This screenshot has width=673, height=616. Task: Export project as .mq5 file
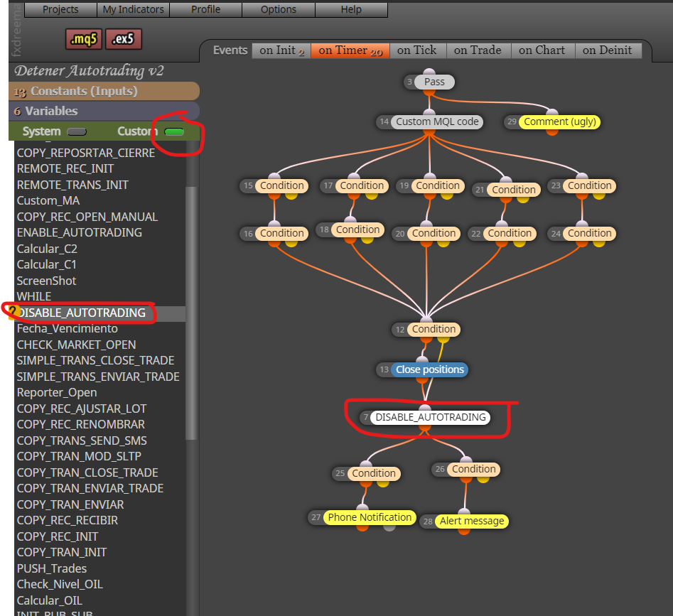click(84, 40)
